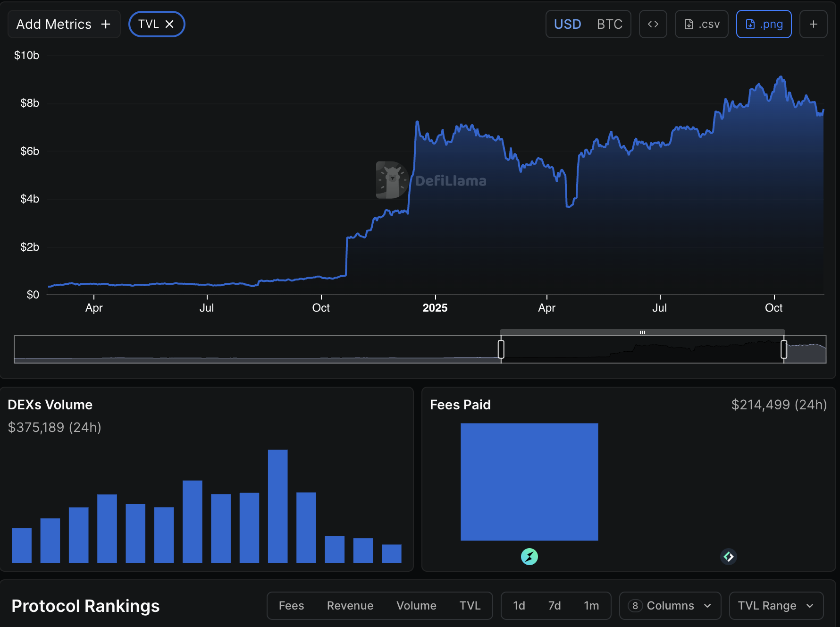Select the 1d time period
The image size is (840, 627).
[x=519, y=606]
